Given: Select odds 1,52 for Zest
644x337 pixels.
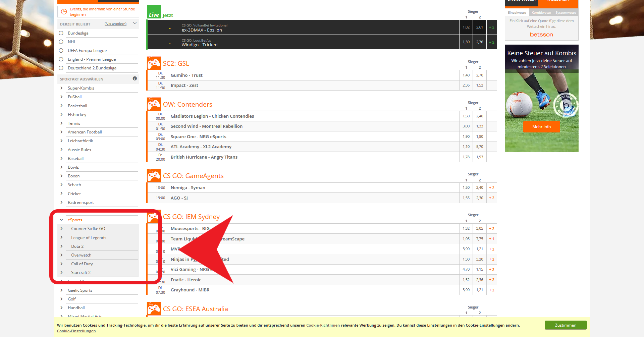Looking at the screenshot, I should 480,85.
